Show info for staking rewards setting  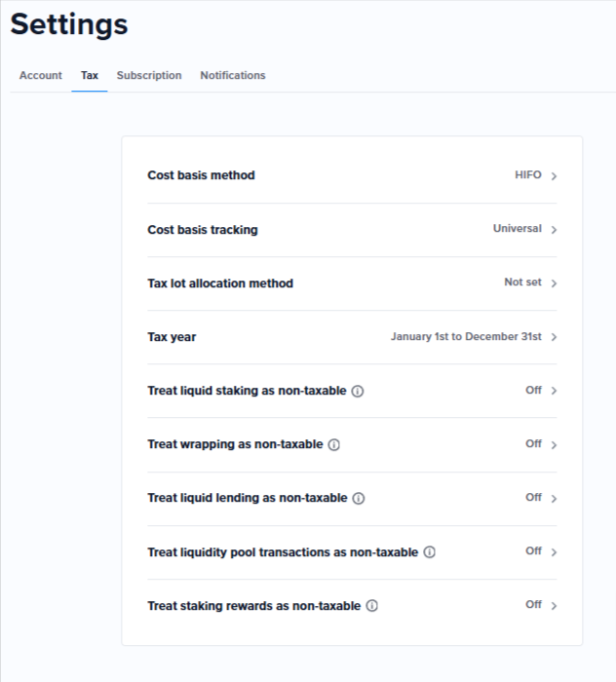tap(372, 605)
